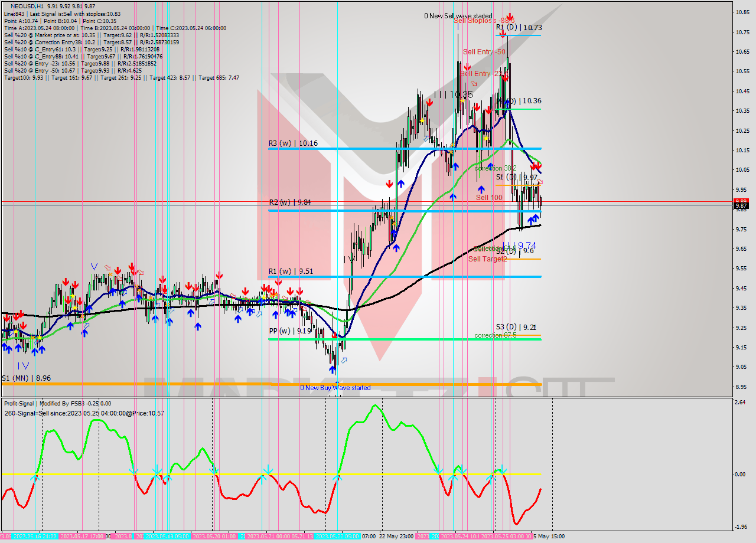Click the 'Sell Entry -50' label
The image size is (756, 543).
click(484, 52)
